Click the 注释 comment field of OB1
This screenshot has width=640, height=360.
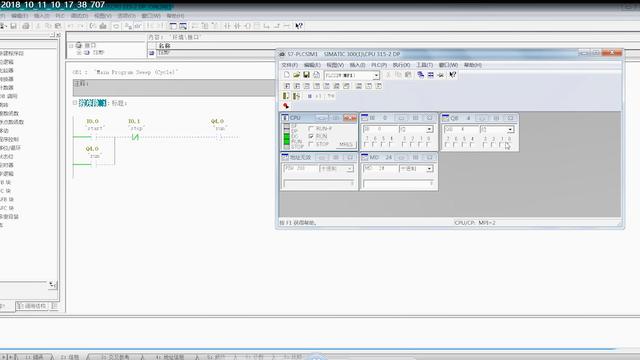[174, 88]
